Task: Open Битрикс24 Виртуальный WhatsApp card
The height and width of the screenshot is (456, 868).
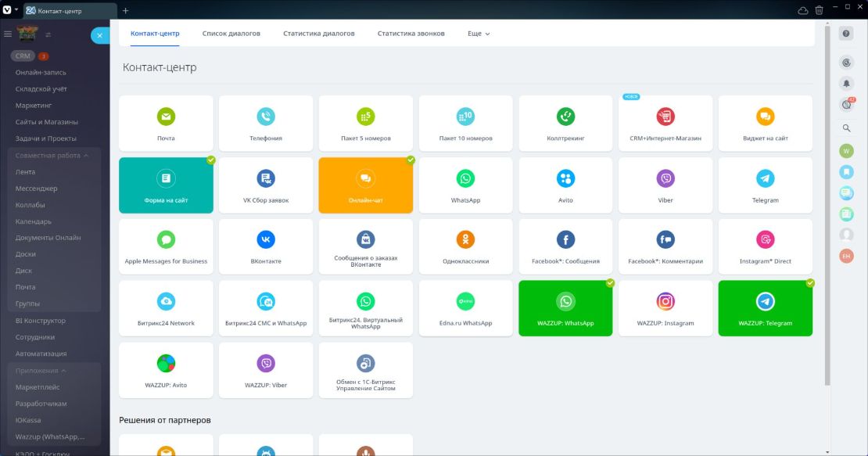Action: point(366,308)
